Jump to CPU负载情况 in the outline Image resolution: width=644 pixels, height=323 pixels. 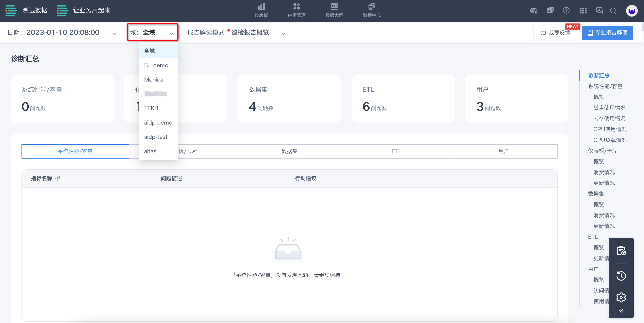tap(610, 140)
